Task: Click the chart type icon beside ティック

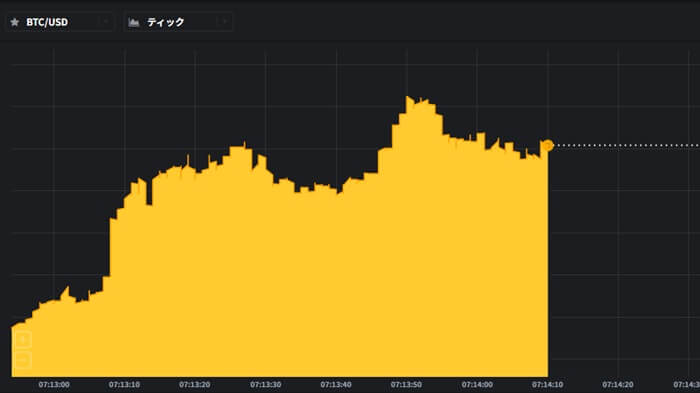Action: coord(133,22)
